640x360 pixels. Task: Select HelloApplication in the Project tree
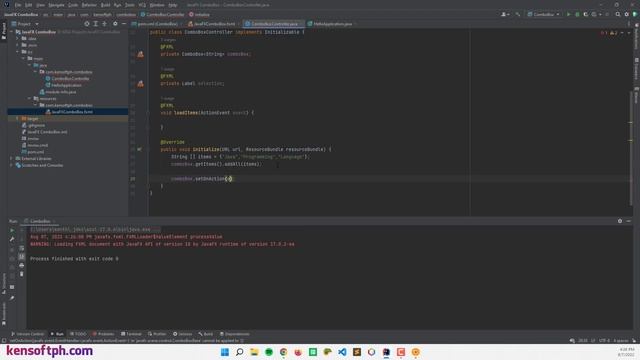[67, 85]
